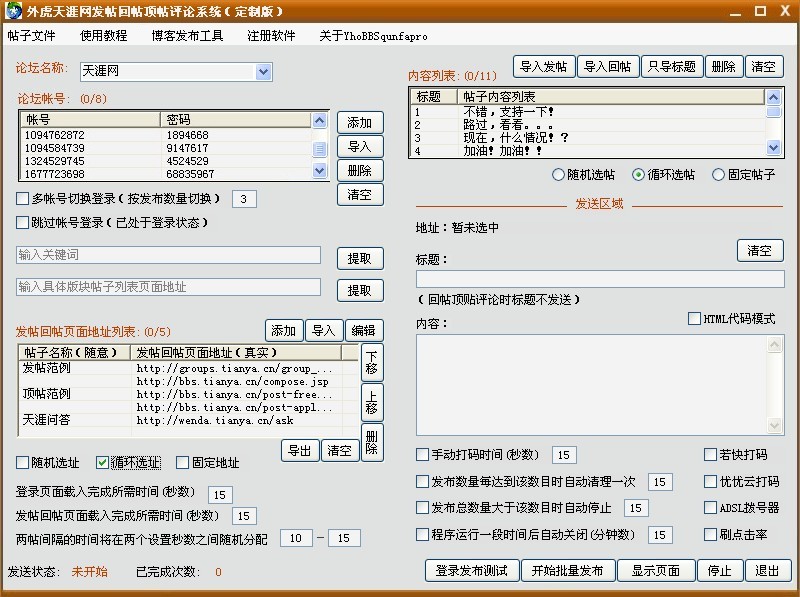Image resolution: width=800 pixels, height=597 pixels.
Task: Click 登录发布测试 button
Action: click(472, 570)
